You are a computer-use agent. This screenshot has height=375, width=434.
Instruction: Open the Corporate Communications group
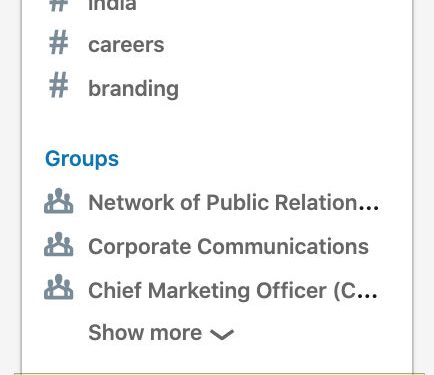pos(228,246)
